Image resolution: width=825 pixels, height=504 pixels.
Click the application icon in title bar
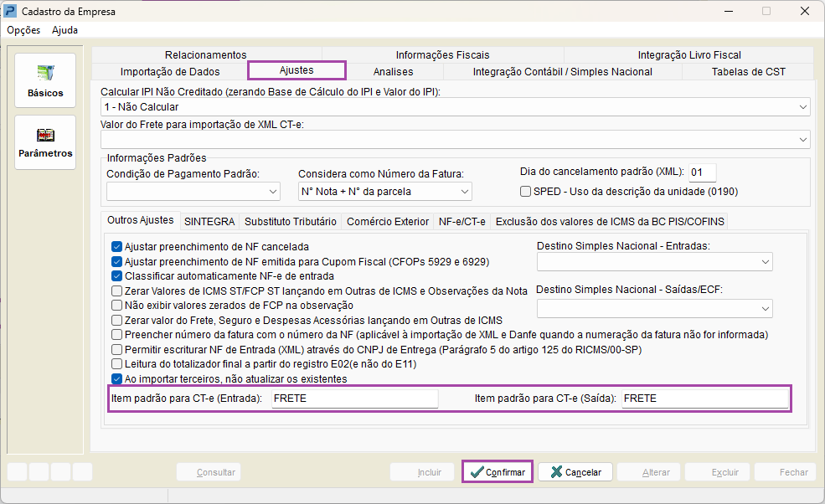click(11, 12)
